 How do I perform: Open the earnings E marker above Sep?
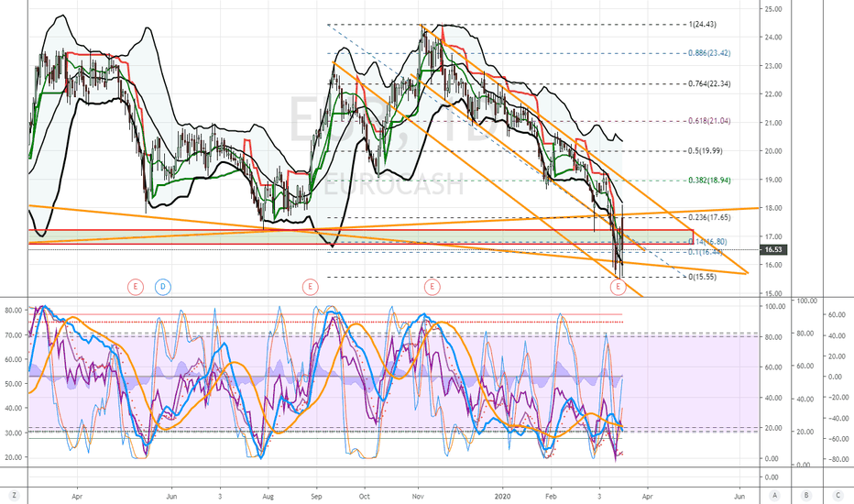[x=310, y=287]
